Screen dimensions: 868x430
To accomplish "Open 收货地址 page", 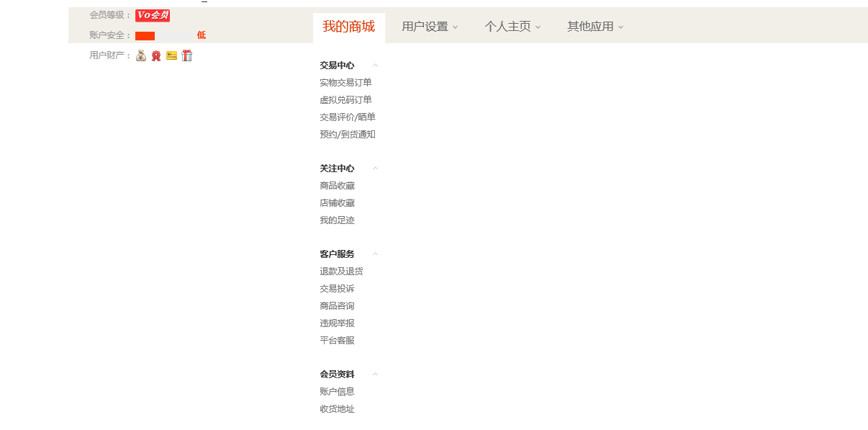I will (x=338, y=409).
